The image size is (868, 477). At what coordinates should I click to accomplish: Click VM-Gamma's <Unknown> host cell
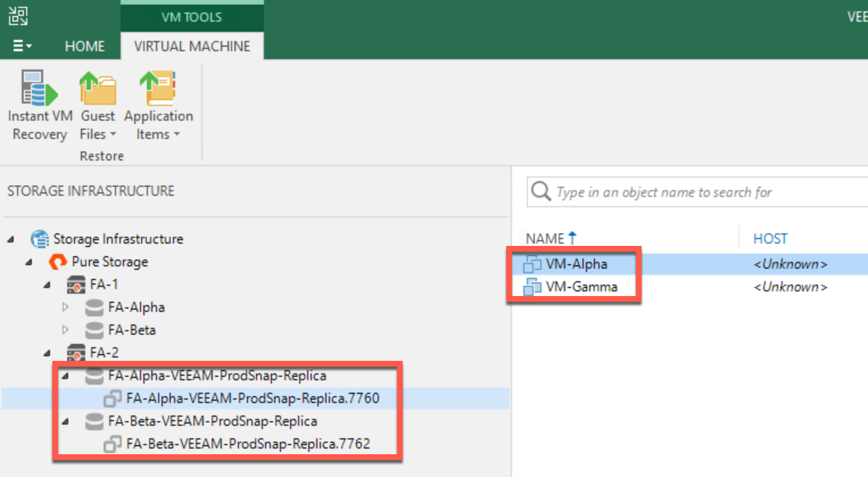[790, 287]
